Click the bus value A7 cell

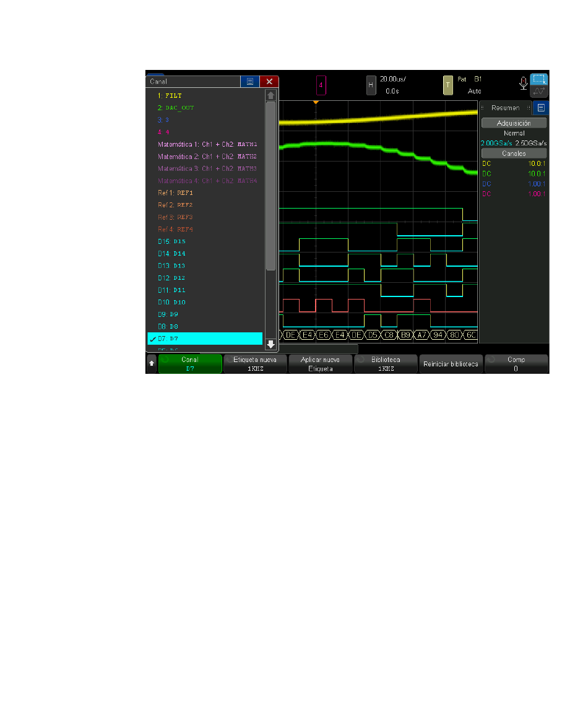click(422, 335)
